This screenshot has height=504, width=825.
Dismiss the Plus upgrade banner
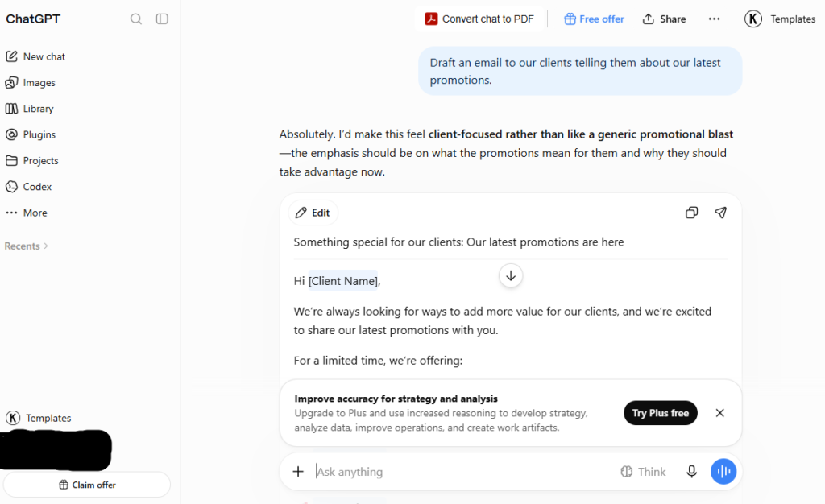719,413
